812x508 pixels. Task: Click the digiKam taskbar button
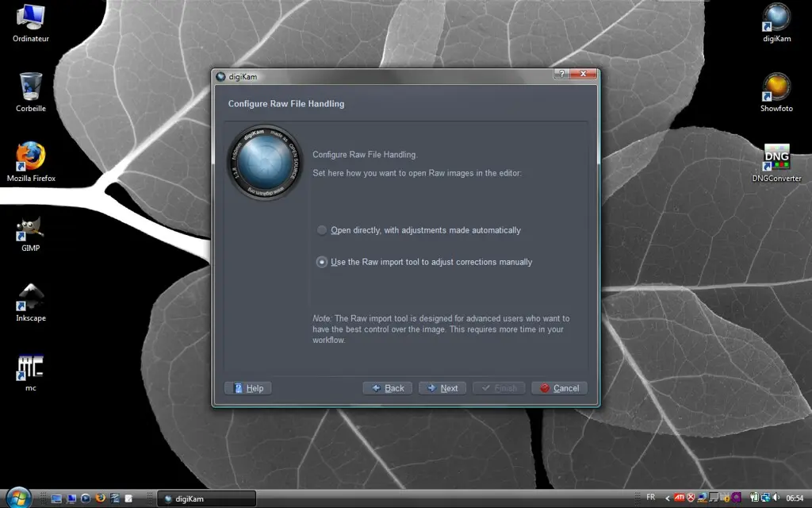[x=206, y=498]
